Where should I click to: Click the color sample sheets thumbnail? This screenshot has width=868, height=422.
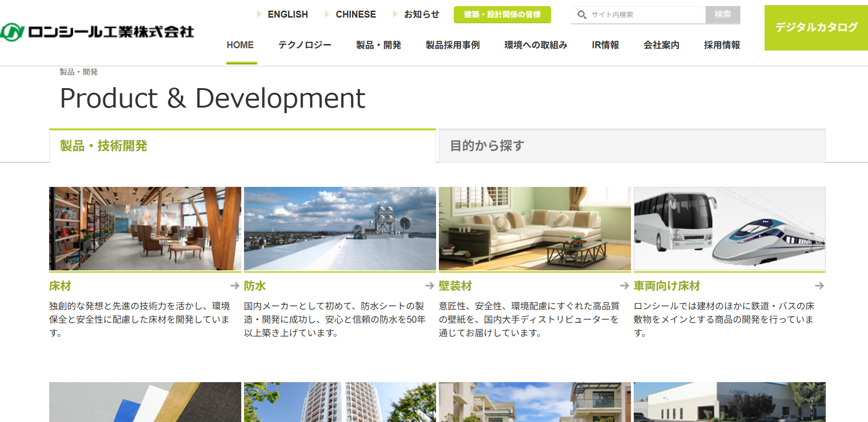click(x=145, y=402)
